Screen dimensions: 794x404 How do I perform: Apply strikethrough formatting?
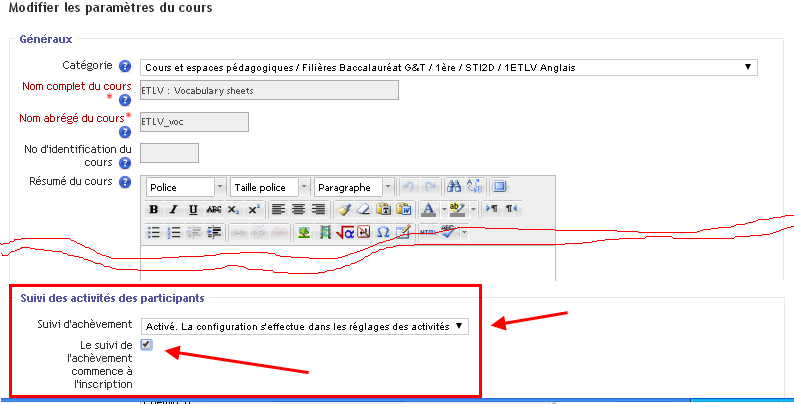[214, 210]
